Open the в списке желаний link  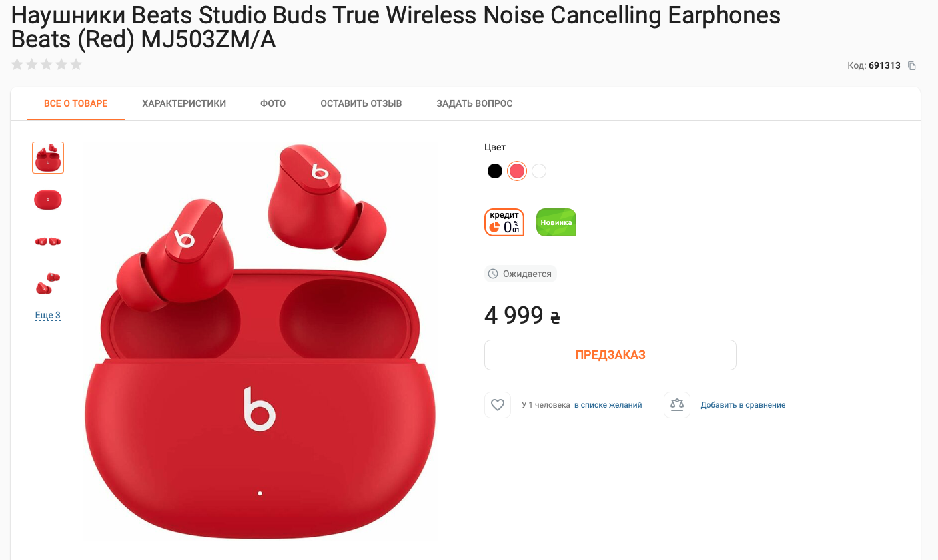608,405
